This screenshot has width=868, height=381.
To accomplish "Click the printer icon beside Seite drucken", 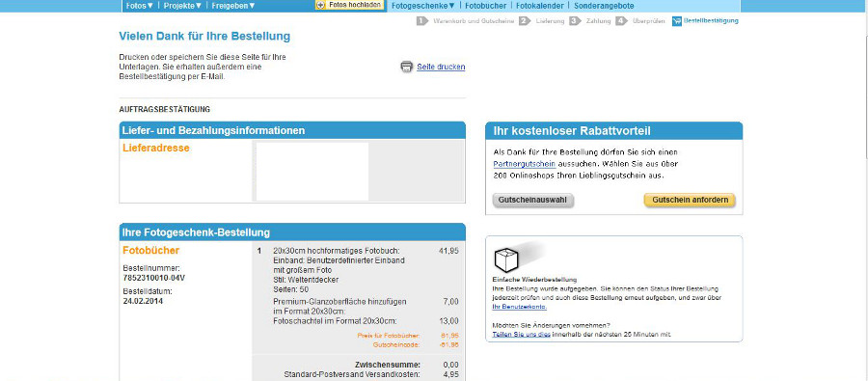I will (x=407, y=67).
